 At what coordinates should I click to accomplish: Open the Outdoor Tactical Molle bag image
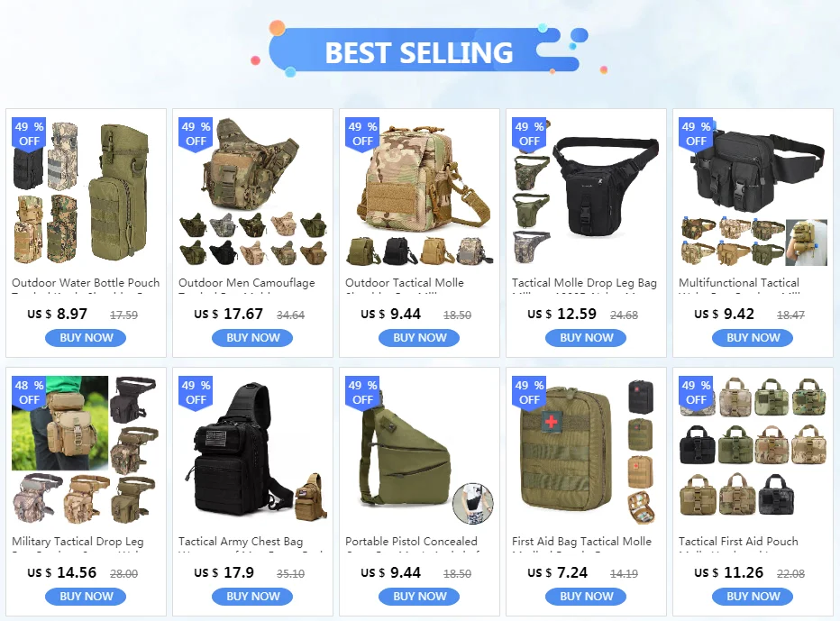coord(419,192)
